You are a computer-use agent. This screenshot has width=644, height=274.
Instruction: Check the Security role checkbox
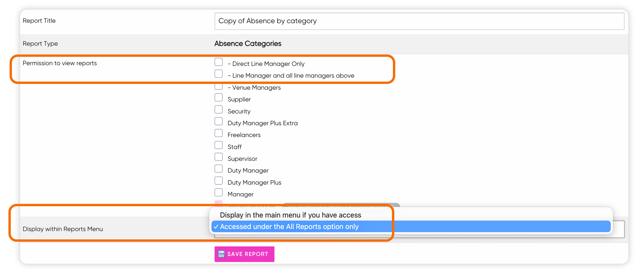(219, 109)
